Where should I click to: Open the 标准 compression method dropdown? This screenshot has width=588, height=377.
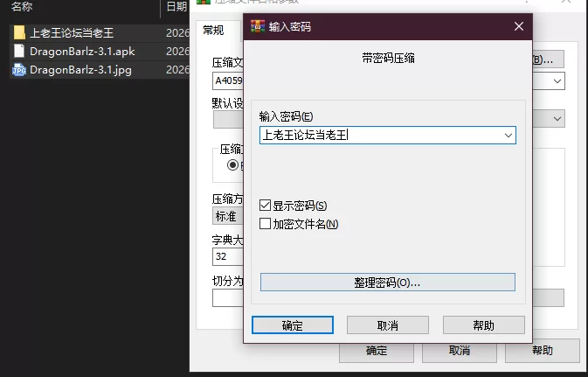(x=228, y=216)
